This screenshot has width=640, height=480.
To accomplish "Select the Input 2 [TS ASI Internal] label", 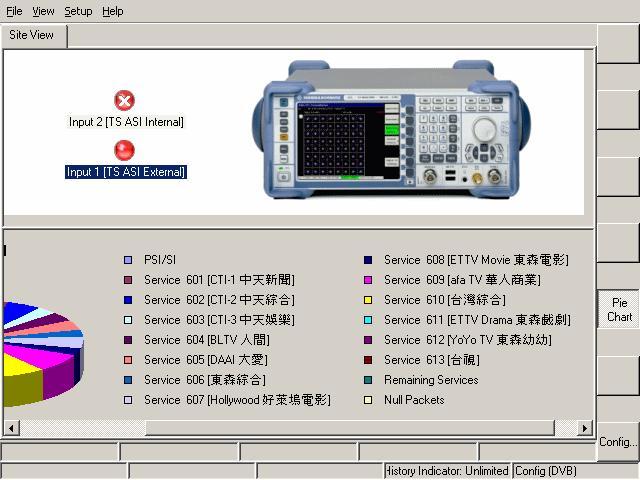I will pyautogui.click(x=126, y=122).
